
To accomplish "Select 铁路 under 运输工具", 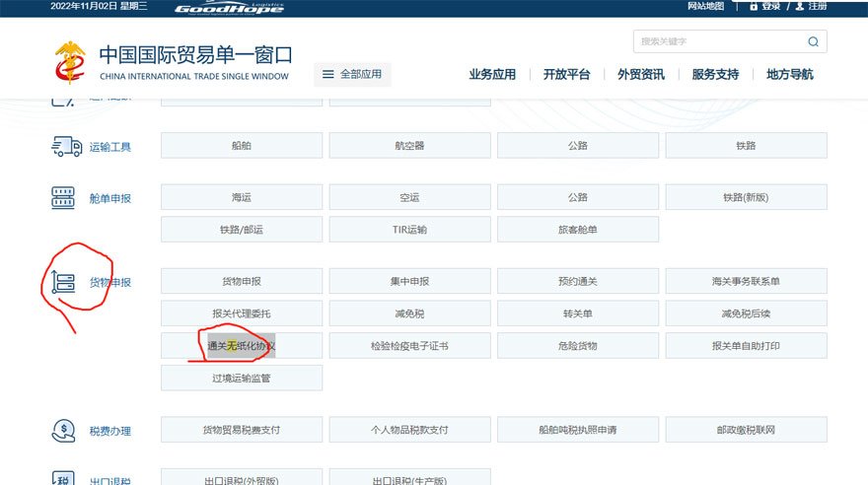I will click(x=747, y=146).
